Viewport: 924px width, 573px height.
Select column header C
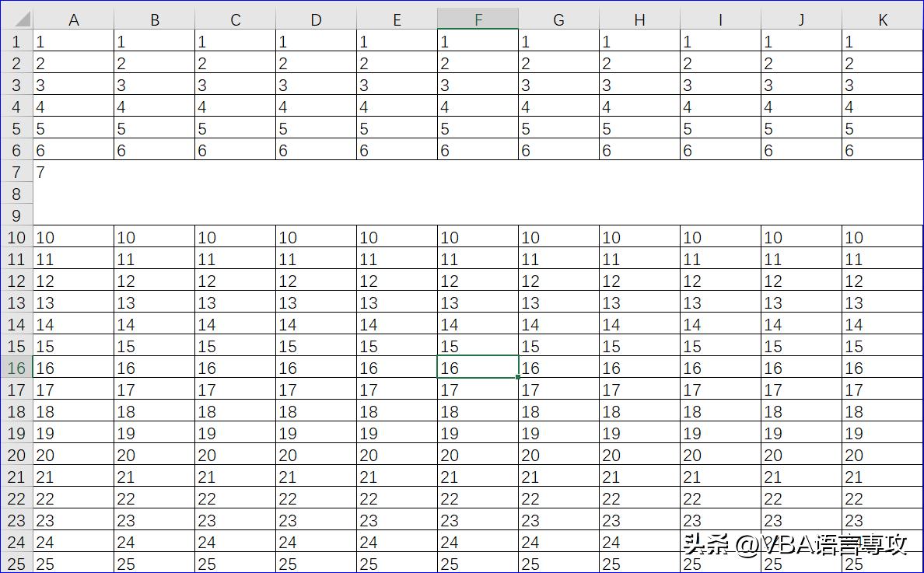coord(235,19)
